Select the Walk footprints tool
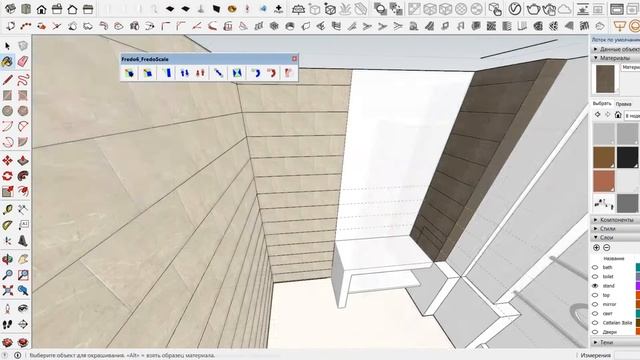Screen dimensions: 640x360 pos(7,324)
